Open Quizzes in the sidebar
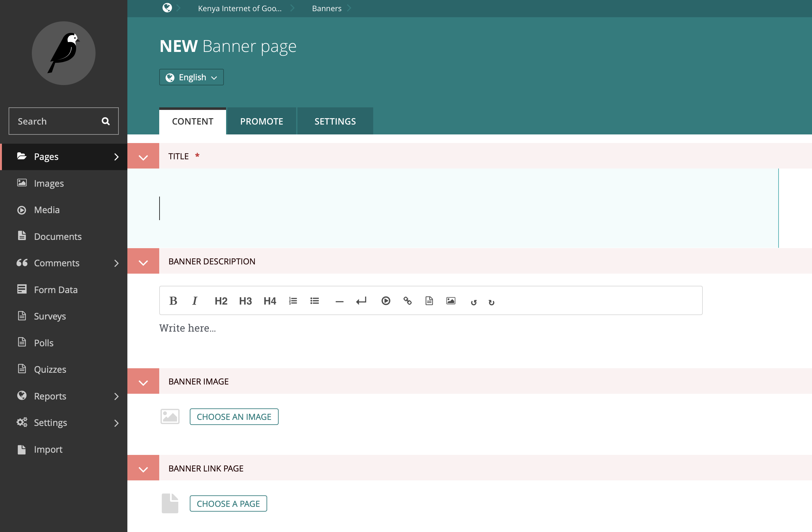812x532 pixels. 64,369
